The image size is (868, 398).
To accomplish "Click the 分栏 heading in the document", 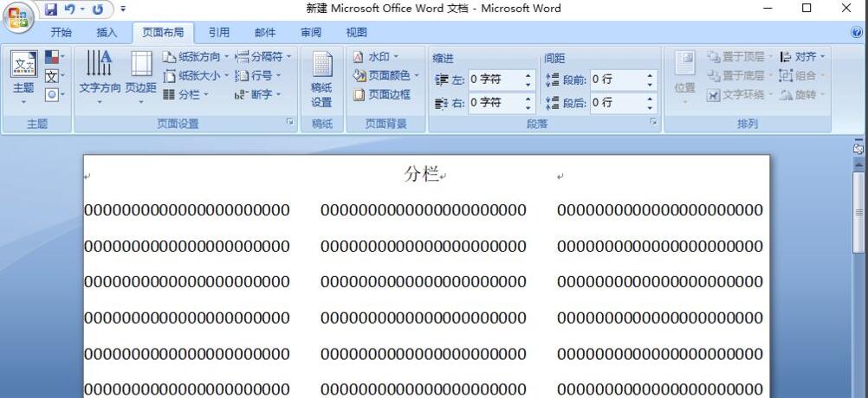I will click(421, 175).
